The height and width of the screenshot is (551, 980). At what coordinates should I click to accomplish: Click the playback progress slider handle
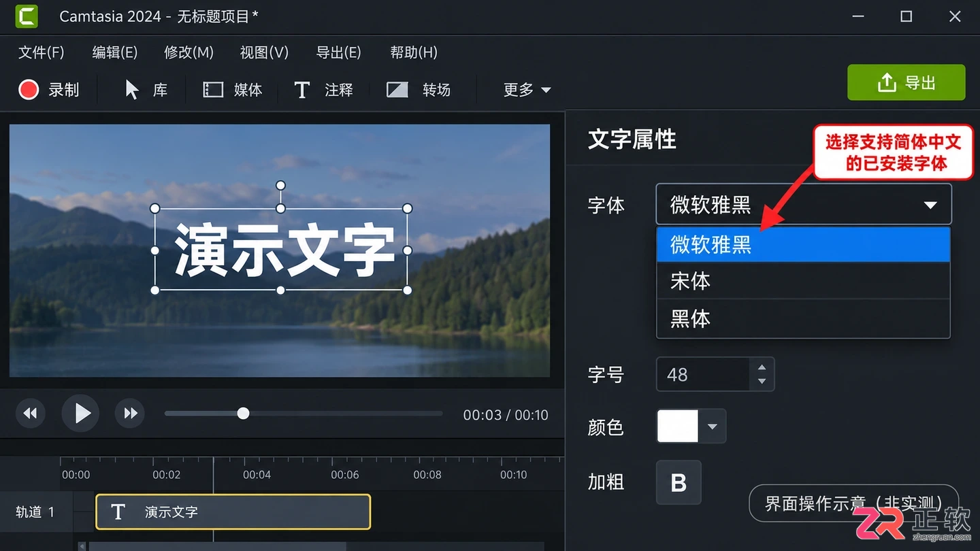pyautogui.click(x=243, y=413)
